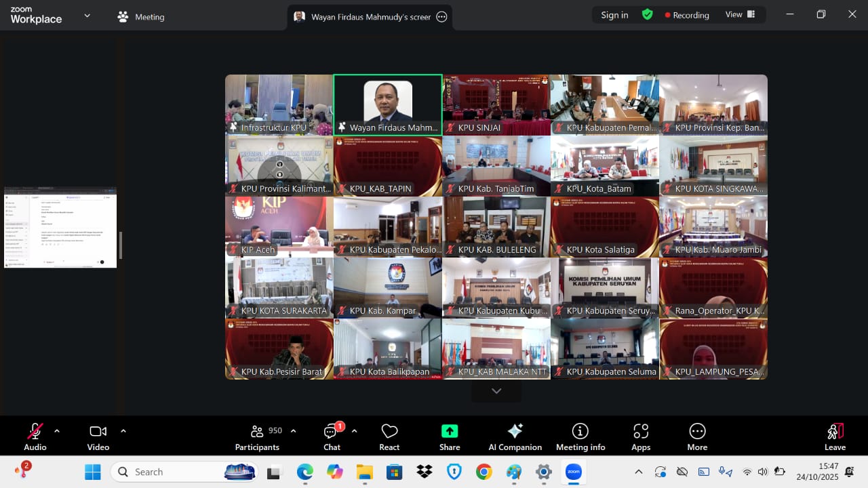868x488 pixels.
Task: Leave the meeting
Action: point(835,436)
